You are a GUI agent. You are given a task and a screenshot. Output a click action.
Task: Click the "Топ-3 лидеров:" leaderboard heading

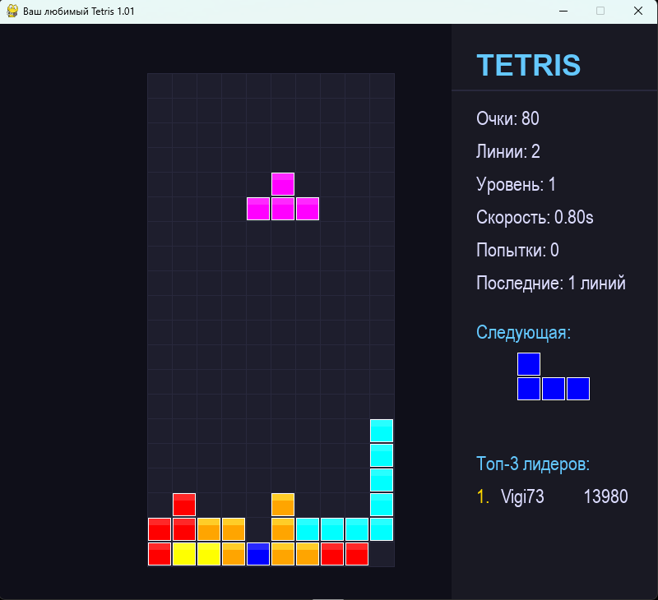pos(532,464)
